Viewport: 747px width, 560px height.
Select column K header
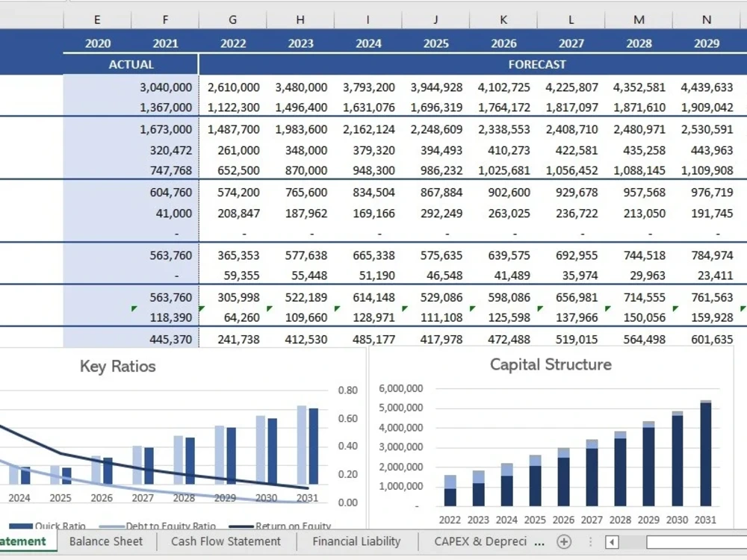point(503,19)
